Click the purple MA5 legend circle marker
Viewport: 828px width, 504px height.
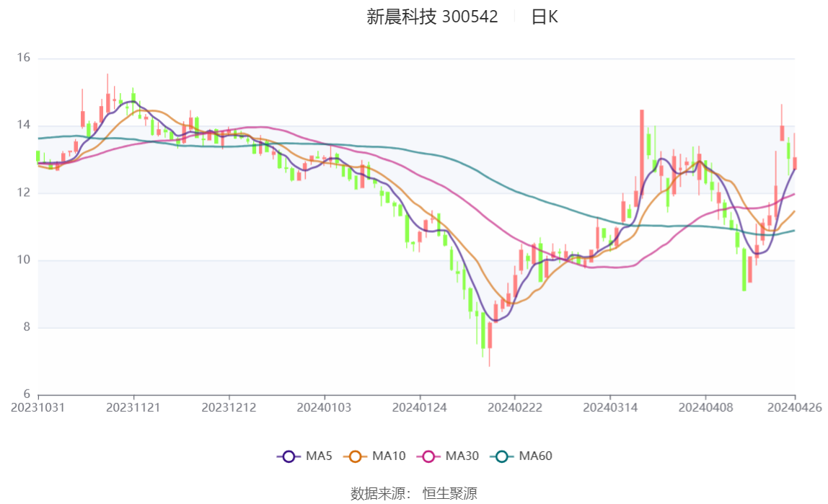[289, 456]
